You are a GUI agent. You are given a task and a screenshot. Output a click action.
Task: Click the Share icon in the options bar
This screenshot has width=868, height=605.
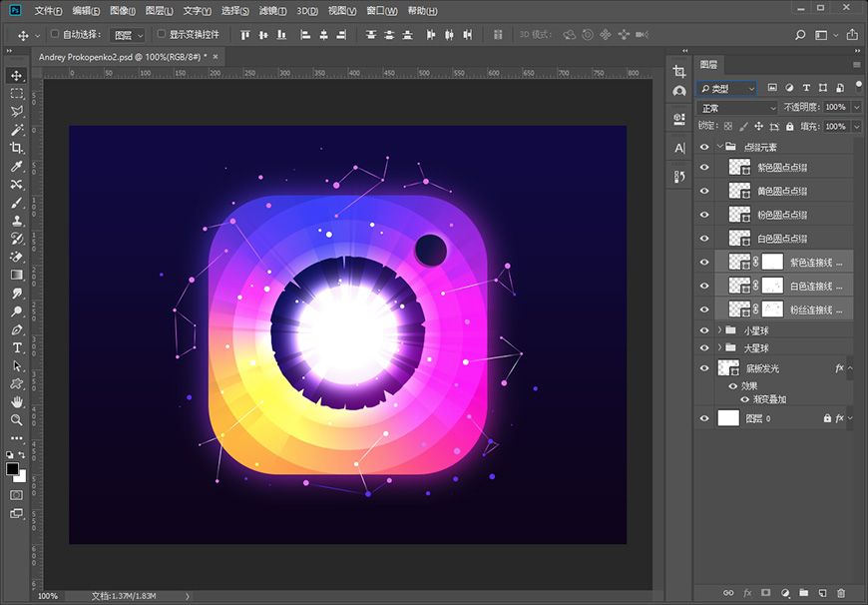pos(852,34)
